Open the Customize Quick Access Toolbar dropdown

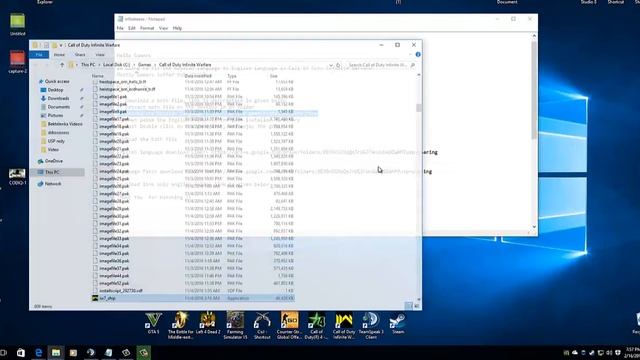[x=61, y=45]
